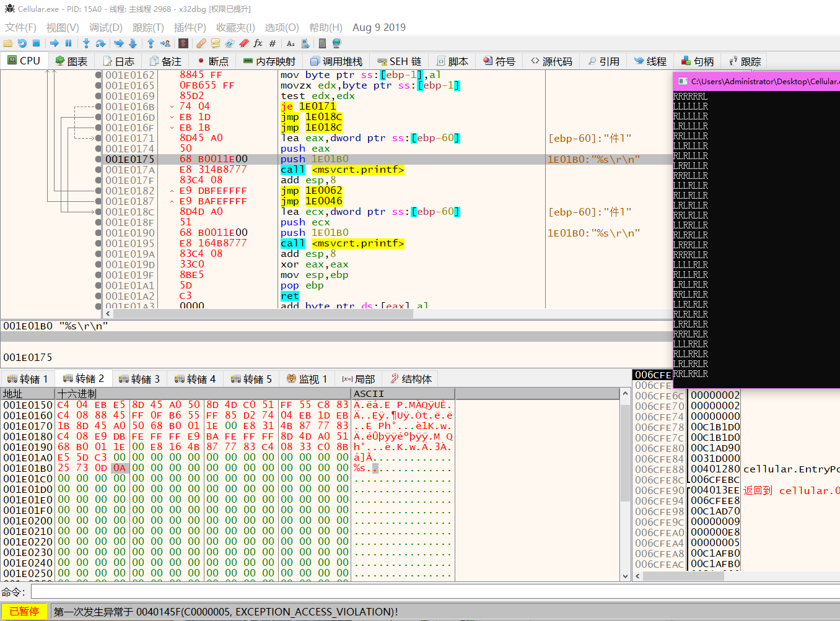Run the program with the arrow icon
Viewport: 840px width, 621px height.
55,43
